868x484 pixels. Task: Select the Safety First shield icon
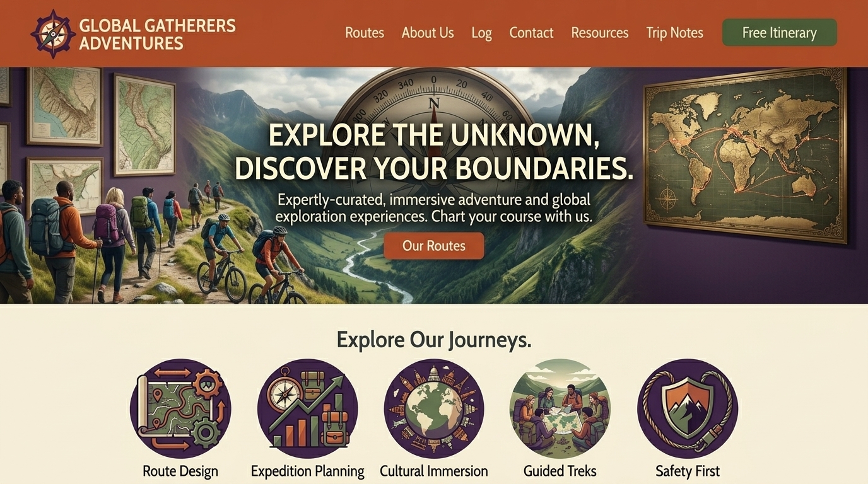(688, 408)
